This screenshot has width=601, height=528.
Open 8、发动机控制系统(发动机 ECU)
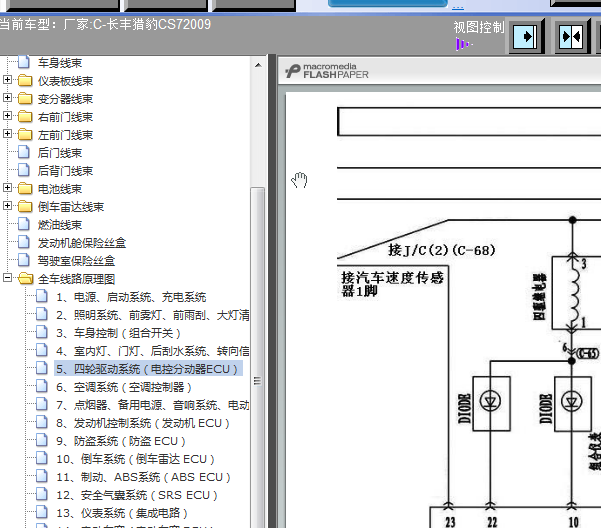coord(143,423)
